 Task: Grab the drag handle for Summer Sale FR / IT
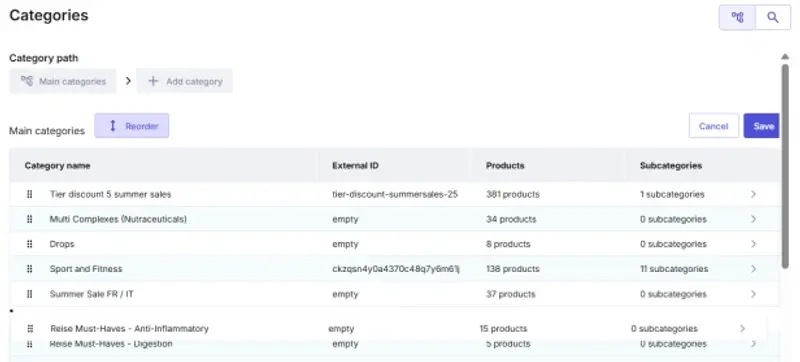[x=30, y=294]
